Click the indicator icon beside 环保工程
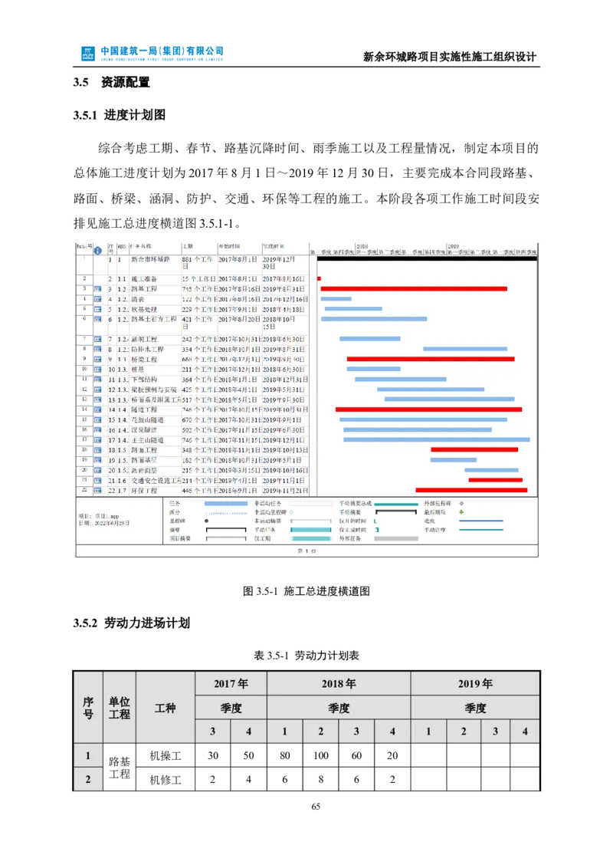The image size is (613, 868). [x=97, y=491]
